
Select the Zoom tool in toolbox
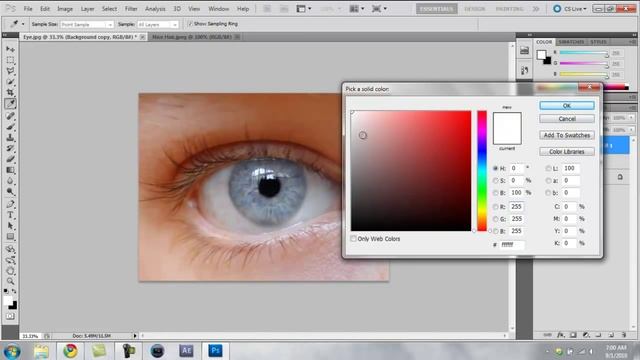click(x=10, y=281)
